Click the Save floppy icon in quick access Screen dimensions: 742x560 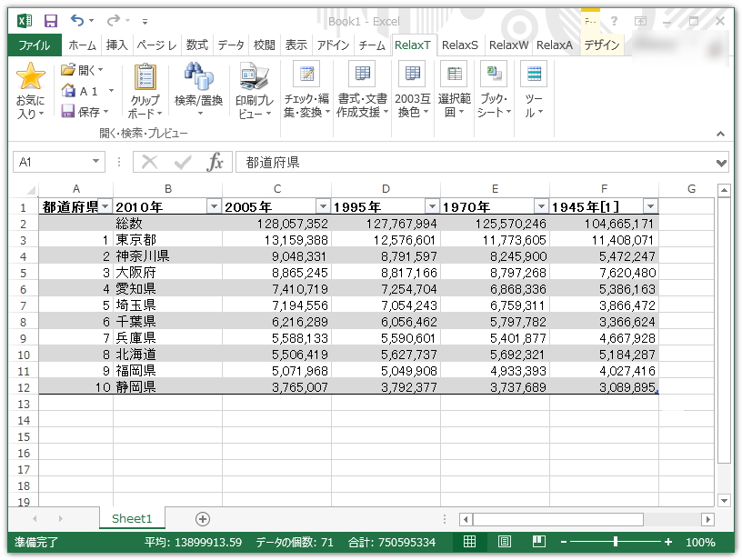(x=50, y=21)
